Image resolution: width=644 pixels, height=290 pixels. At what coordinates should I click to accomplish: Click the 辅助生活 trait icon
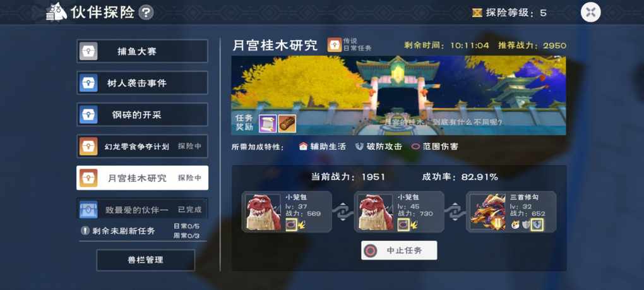click(304, 146)
